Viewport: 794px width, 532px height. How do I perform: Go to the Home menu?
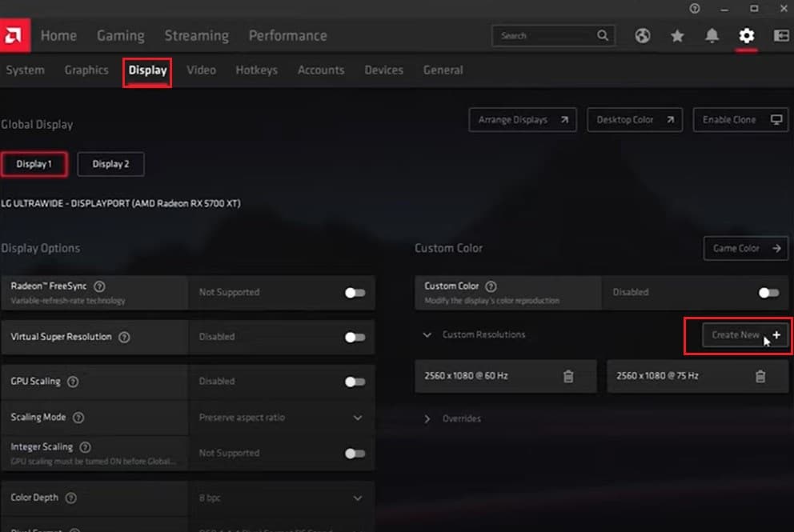click(58, 35)
